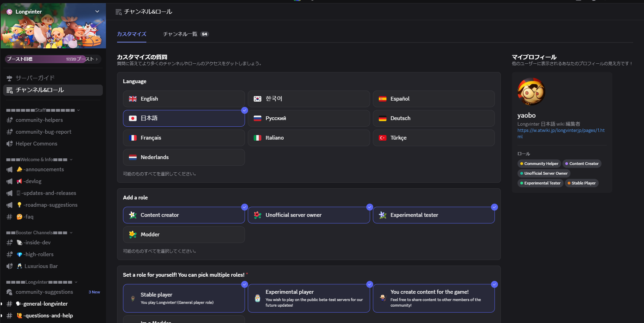The width and height of the screenshot is (644, 323).
Task: Toggle the Experimental player role card
Action: tap(309, 298)
